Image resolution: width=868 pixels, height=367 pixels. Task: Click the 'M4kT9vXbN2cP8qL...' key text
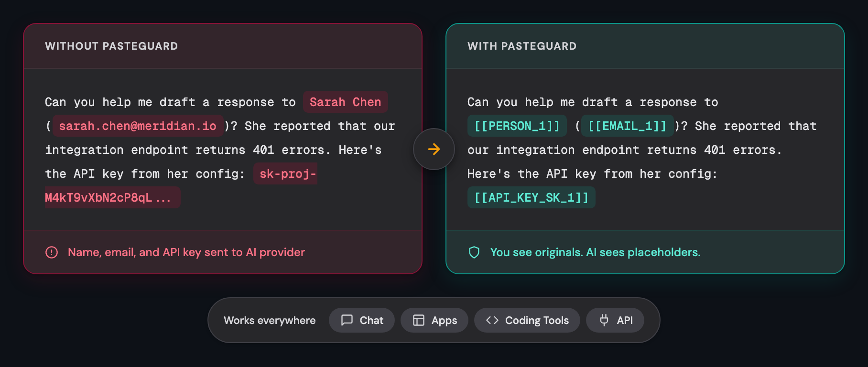point(112,198)
